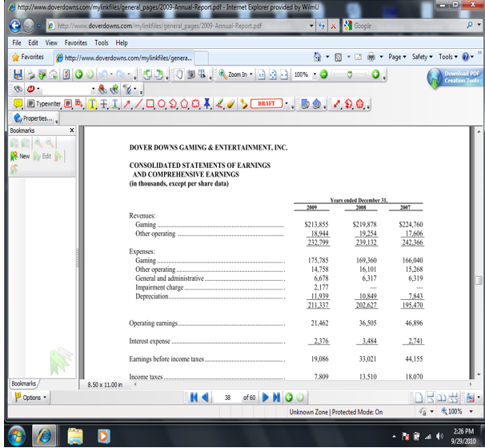Open the Tools menu
This screenshot has height=448, width=485.
tap(102, 42)
